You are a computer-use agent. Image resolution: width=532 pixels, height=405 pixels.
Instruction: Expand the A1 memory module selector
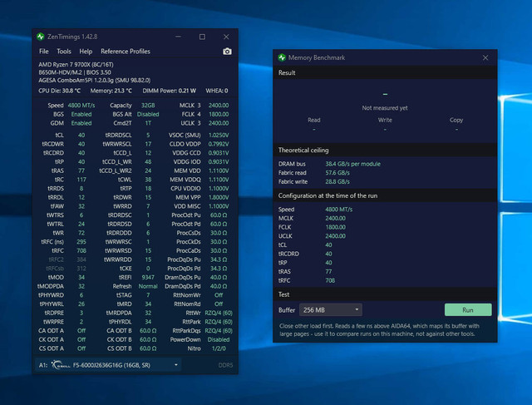pos(108,365)
